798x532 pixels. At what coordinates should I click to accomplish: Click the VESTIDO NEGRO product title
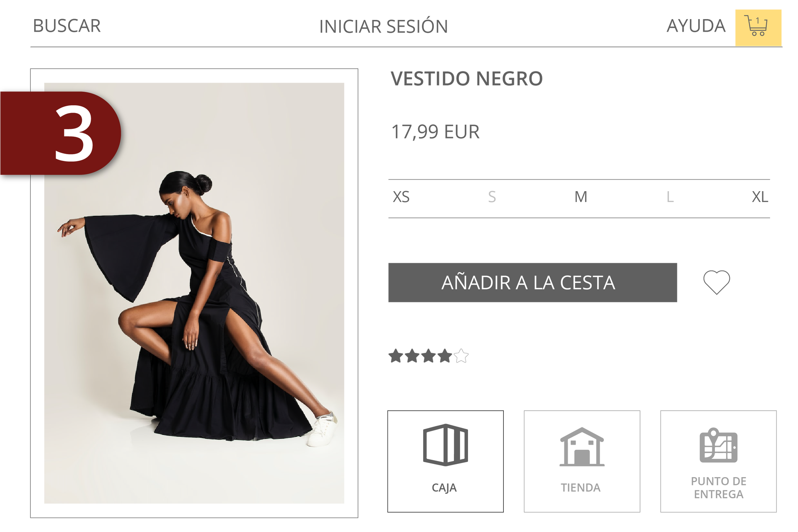466,79
